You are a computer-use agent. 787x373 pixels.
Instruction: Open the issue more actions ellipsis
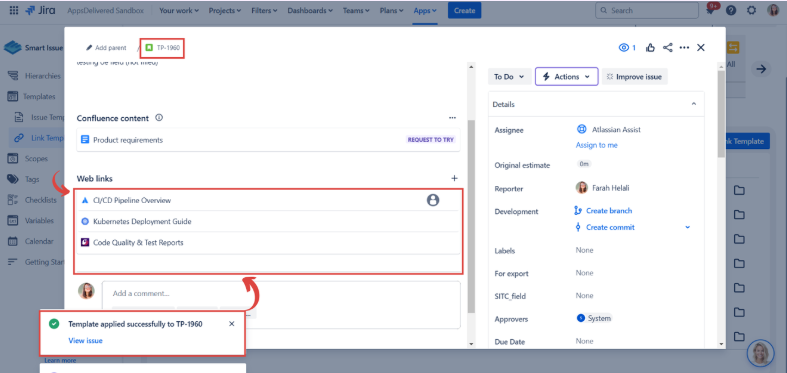(684, 48)
